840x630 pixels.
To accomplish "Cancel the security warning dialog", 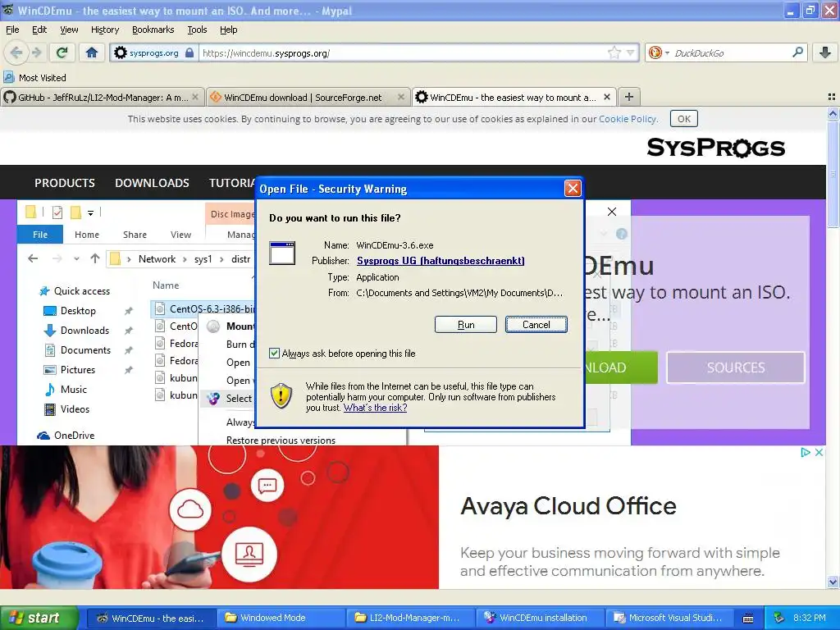I will click(536, 325).
